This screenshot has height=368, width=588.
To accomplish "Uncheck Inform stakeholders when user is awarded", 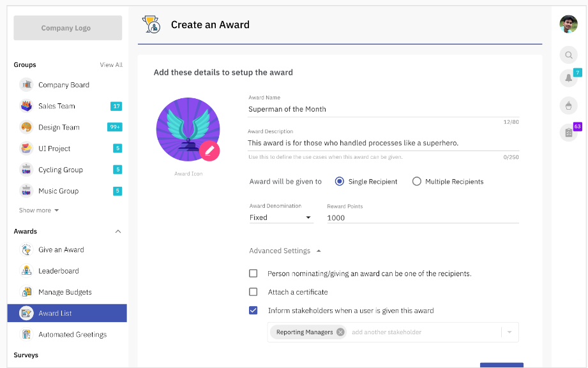I will [x=253, y=311].
